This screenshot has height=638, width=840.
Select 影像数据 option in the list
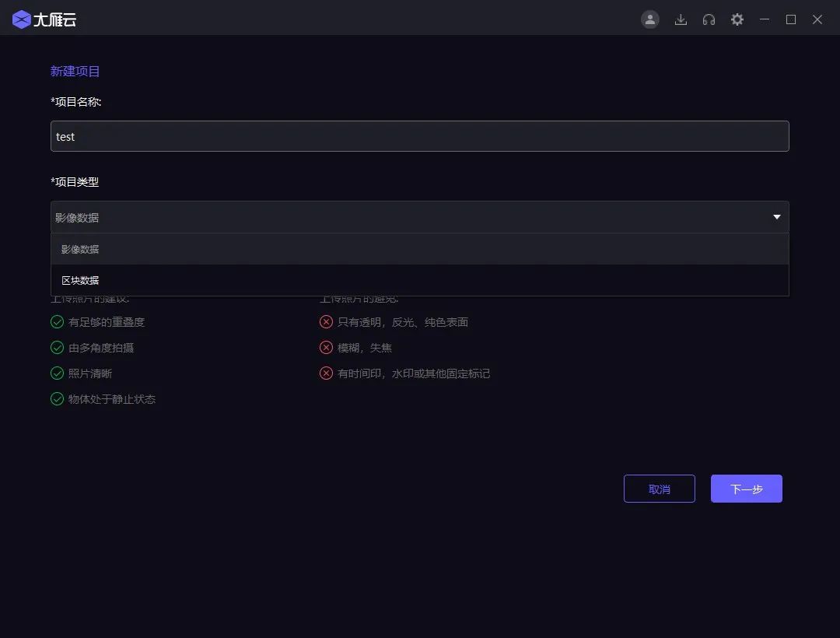pos(419,249)
